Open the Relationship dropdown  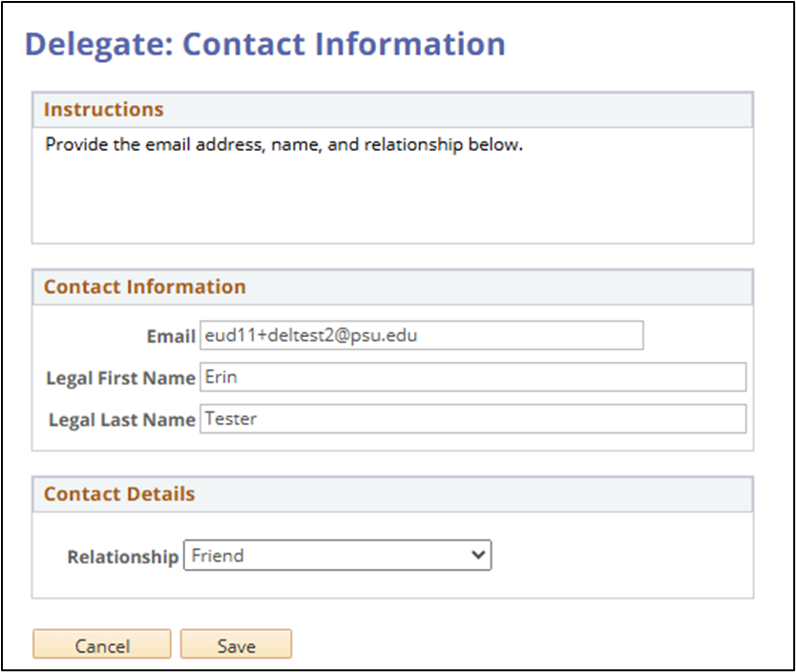(336, 556)
